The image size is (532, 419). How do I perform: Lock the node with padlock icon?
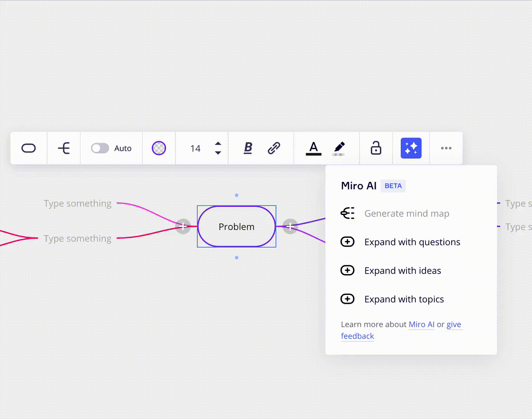click(376, 148)
